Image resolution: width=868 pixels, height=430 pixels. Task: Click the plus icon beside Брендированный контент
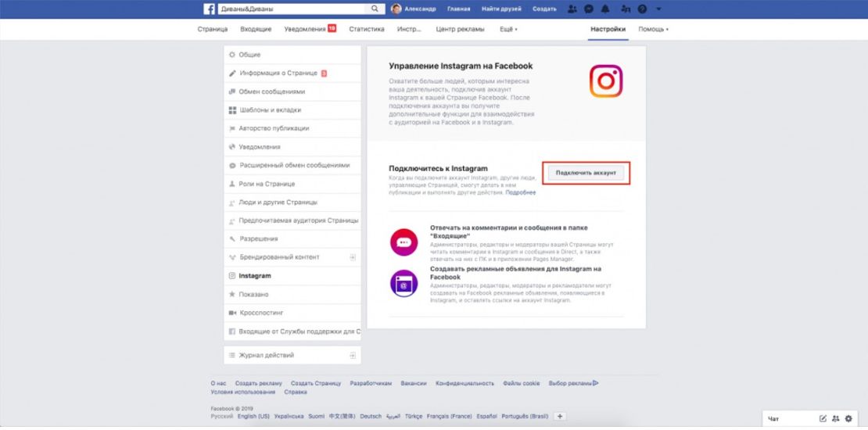[x=353, y=257]
